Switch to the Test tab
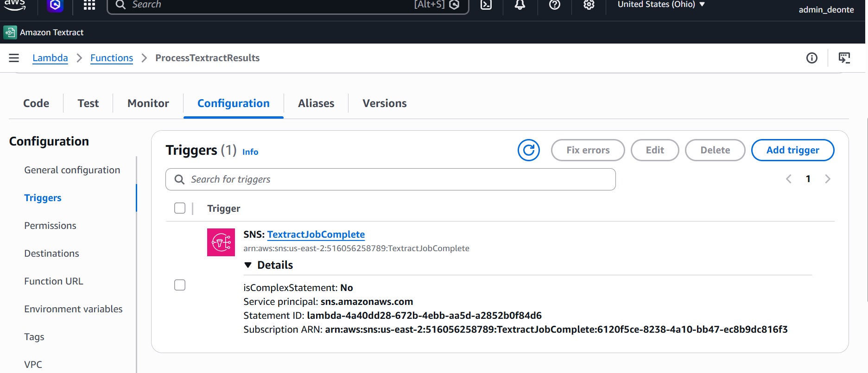 point(88,103)
